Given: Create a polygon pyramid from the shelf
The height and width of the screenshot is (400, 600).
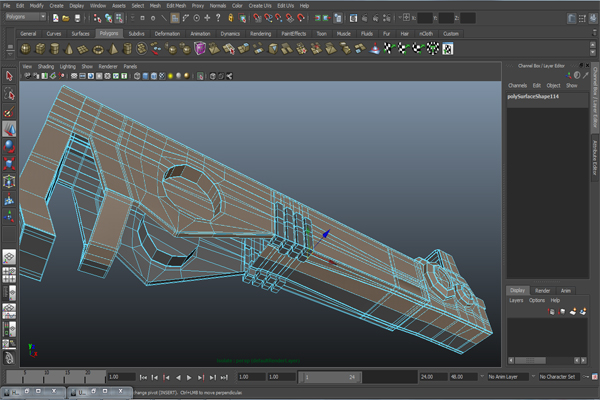Looking at the screenshot, I should (x=112, y=49).
